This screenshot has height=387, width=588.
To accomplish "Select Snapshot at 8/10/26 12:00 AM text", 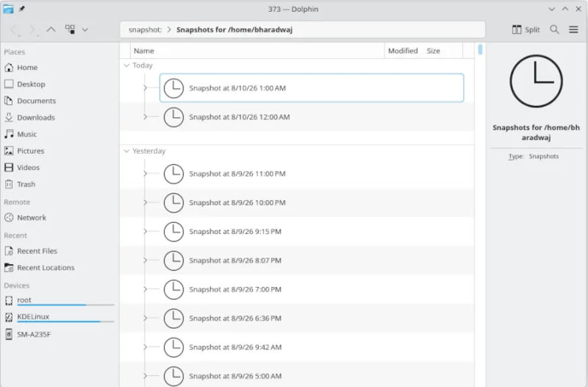I will pyautogui.click(x=240, y=117).
